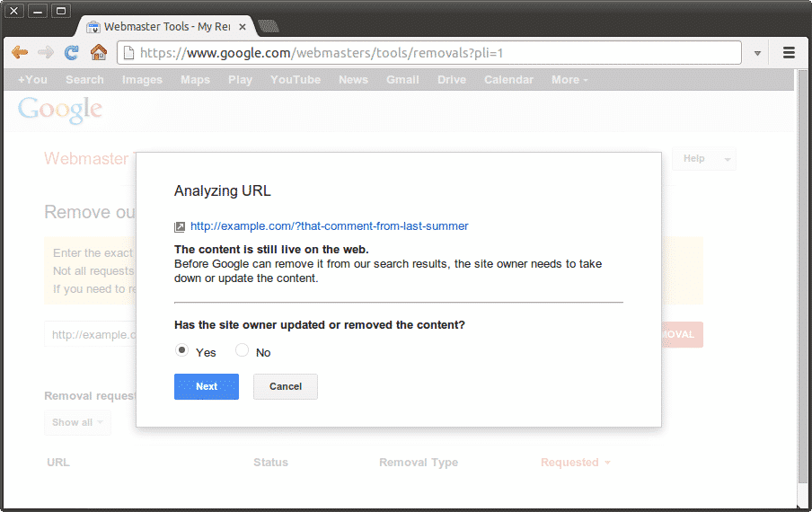This screenshot has width=812, height=512.
Task: Click the Webmaster Tools tab favicon
Action: coord(93,27)
